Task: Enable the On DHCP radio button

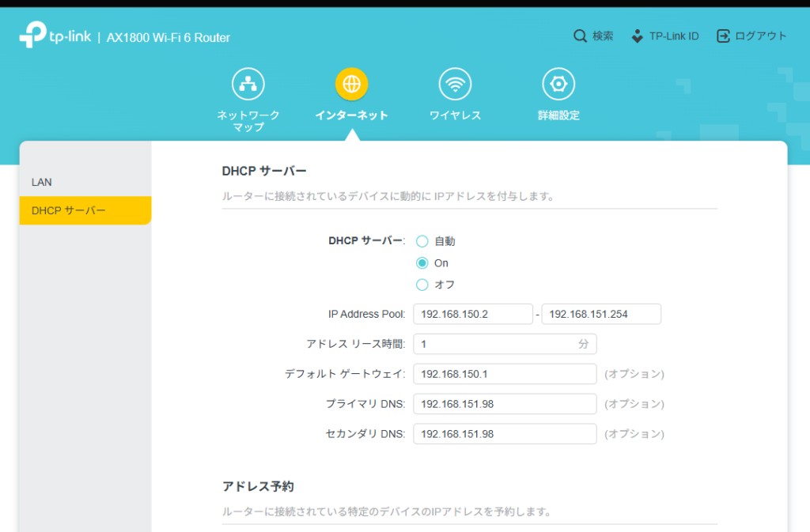Action: click(x=422, y=263)
